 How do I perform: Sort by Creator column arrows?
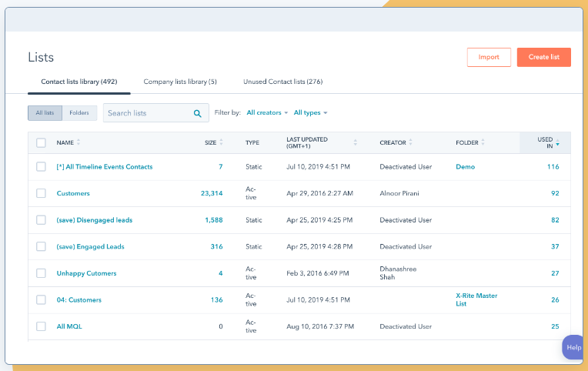[x=411, y=142]
